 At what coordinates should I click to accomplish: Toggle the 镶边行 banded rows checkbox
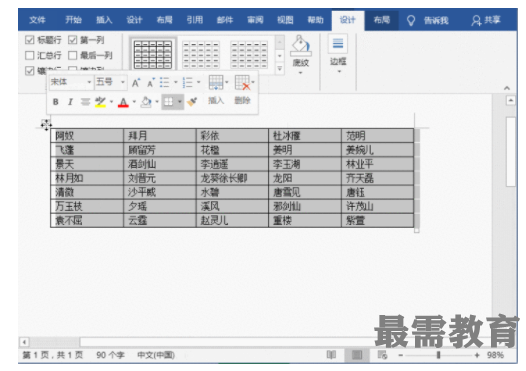pyautogui.click(x=30, y=70)
